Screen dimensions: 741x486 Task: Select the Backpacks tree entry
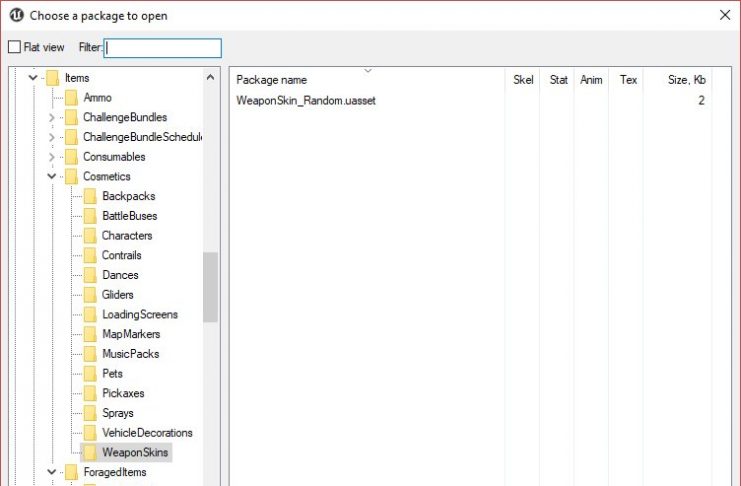pyautogui.click(x=129, y=196)
